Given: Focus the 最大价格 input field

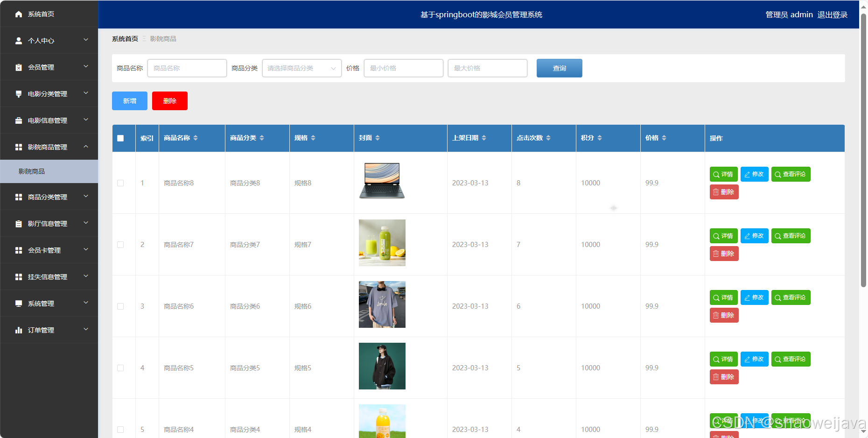Looking at the screenshot, I should [x=488, y=68].
